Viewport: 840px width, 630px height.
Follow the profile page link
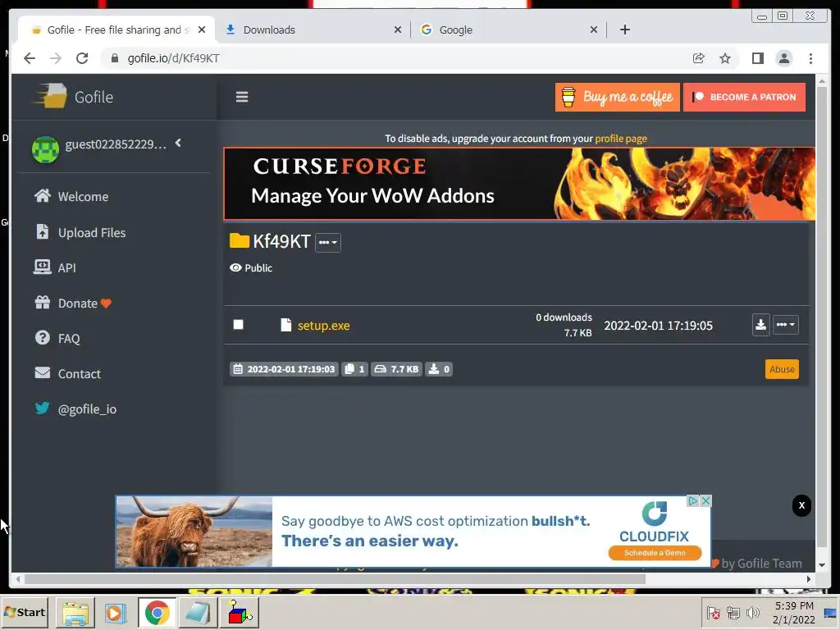click(x=621, y=138)
